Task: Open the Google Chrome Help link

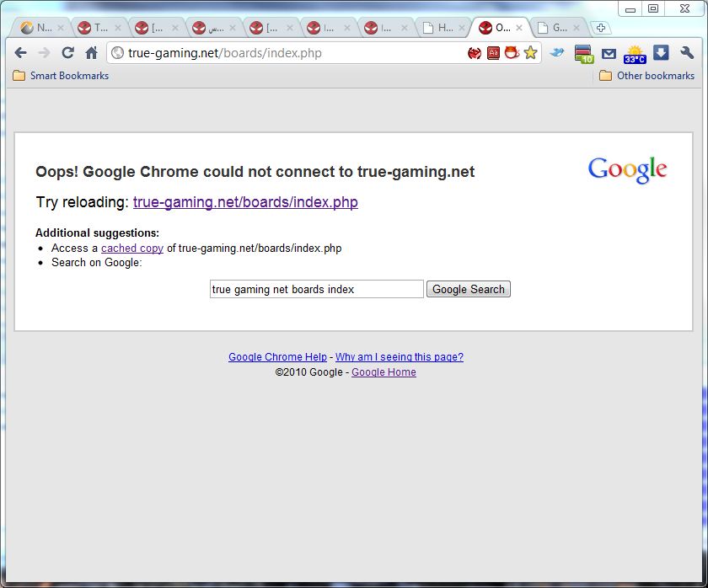Action: click(x=277, y=357)
